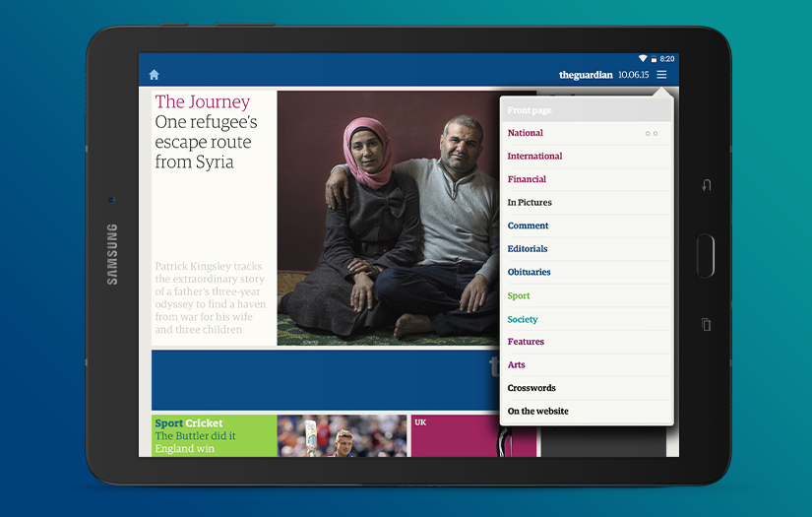Tap the blue banner below the lead story
This screenshot has width=812, height=517.
[325, 380]
